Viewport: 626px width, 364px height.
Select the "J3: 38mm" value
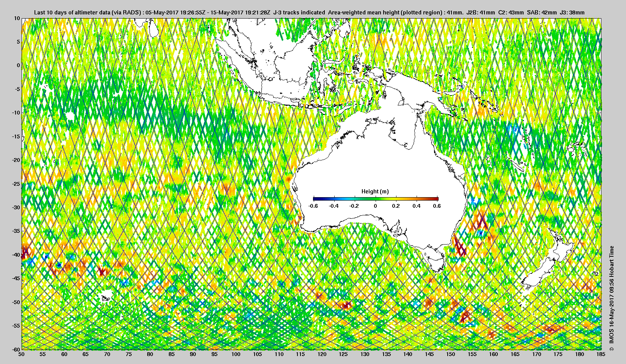(x=572, y=13)
